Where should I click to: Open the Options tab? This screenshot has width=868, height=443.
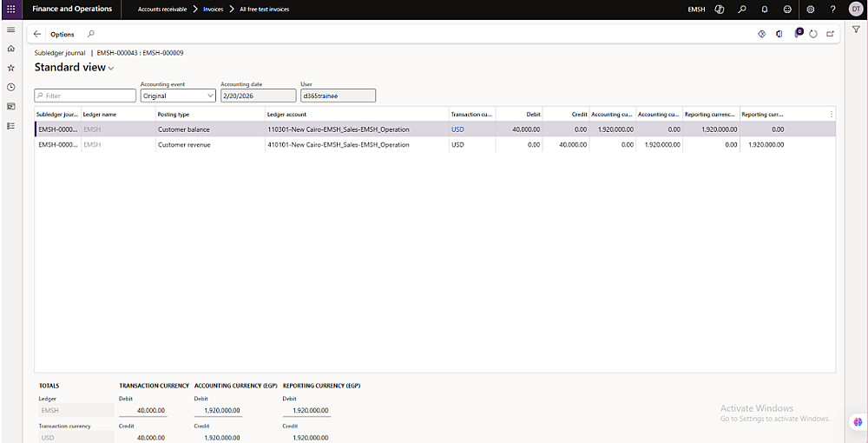point(62,35)
